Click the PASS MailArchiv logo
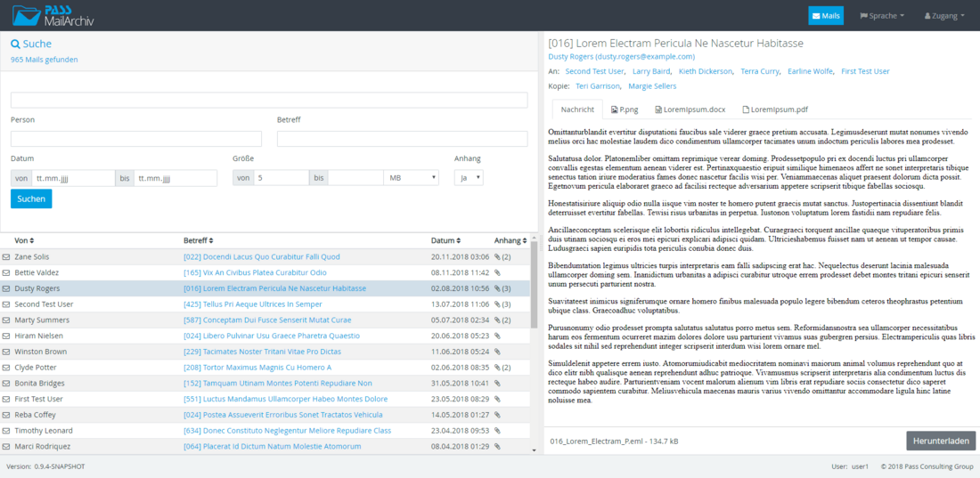Screen dimensions: 980x478 click(x=54, y=15)
